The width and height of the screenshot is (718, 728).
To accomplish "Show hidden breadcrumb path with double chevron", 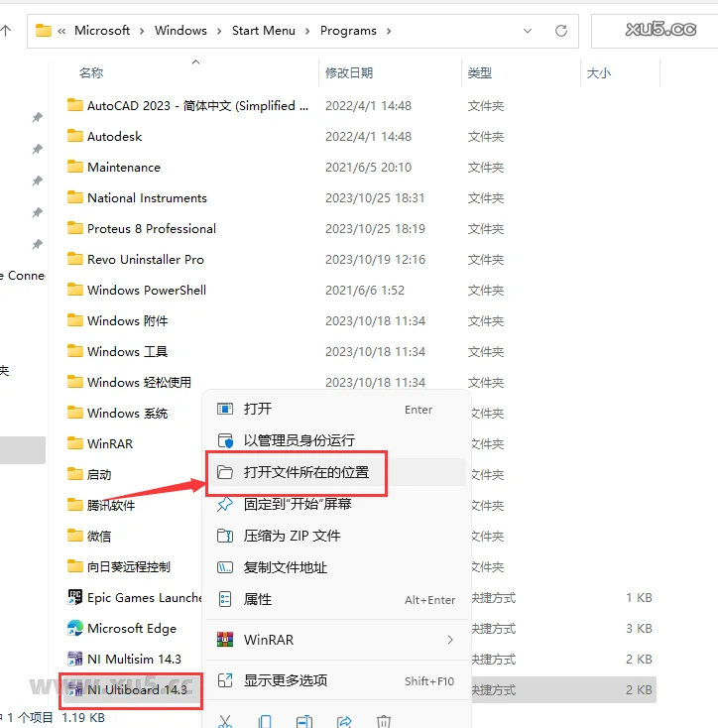I will [61, 31].
